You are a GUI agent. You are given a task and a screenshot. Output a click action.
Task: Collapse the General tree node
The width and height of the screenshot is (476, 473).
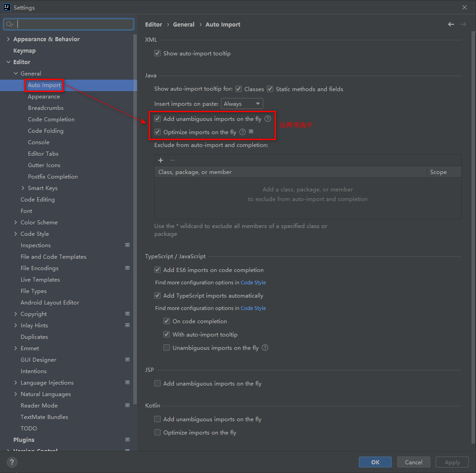16,73
